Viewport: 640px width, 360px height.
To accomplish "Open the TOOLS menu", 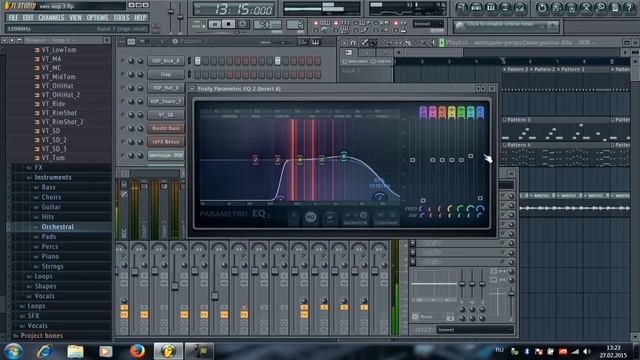I will pos(121,18).
